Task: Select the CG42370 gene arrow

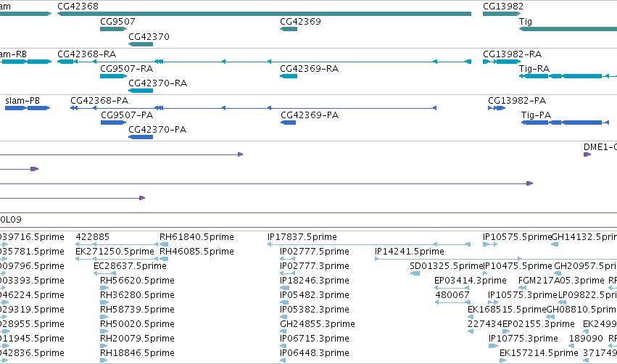Action: [x=141, y=44]
